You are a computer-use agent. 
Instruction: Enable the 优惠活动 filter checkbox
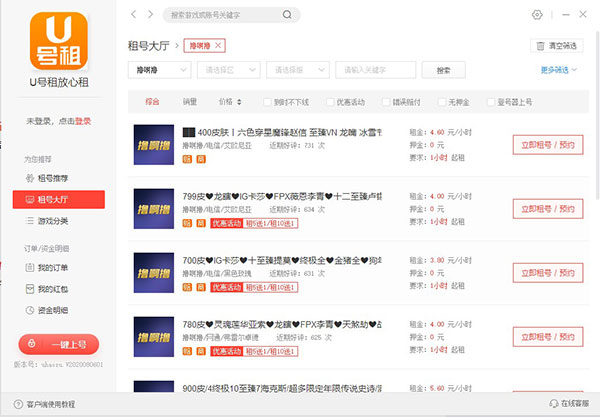pyautogui.click(x=329, y=102)
